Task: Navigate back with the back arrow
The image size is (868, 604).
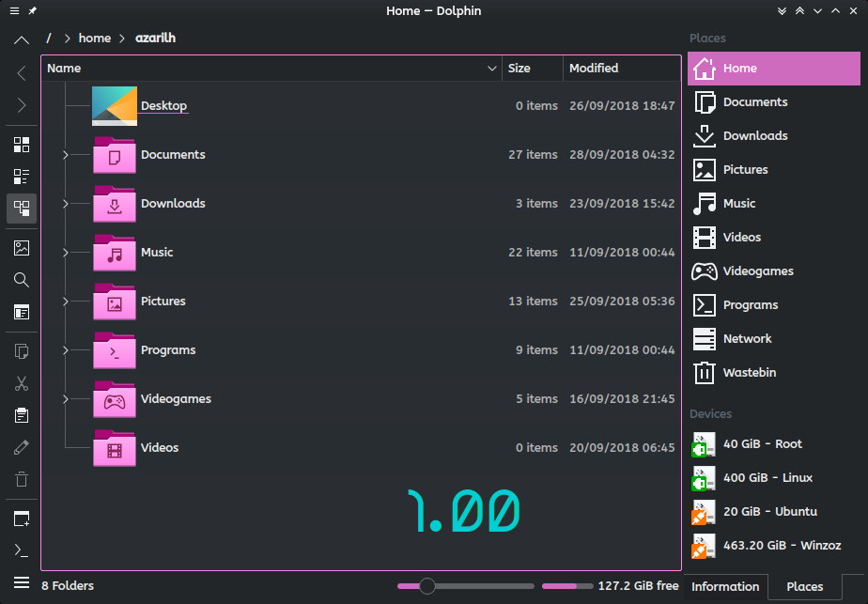Action: [22, 73]
